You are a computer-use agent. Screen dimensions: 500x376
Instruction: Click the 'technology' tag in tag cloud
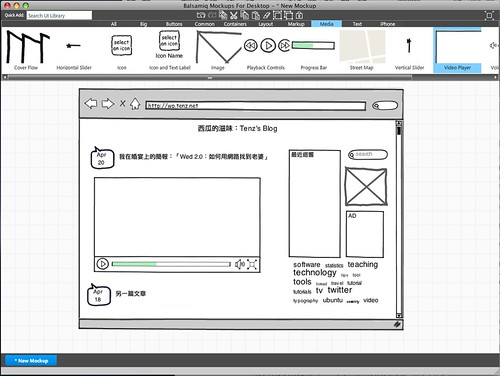coord(315,273)
